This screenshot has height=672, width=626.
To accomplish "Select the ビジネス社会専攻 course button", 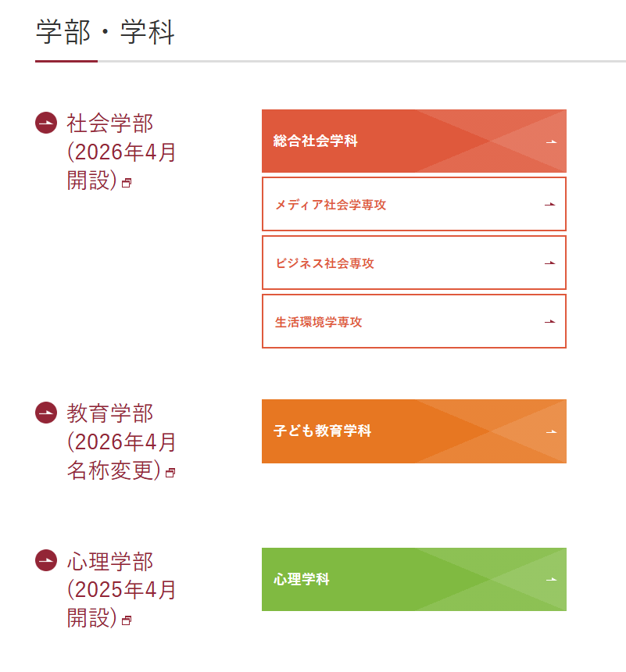I will click(x=413, y=263).
